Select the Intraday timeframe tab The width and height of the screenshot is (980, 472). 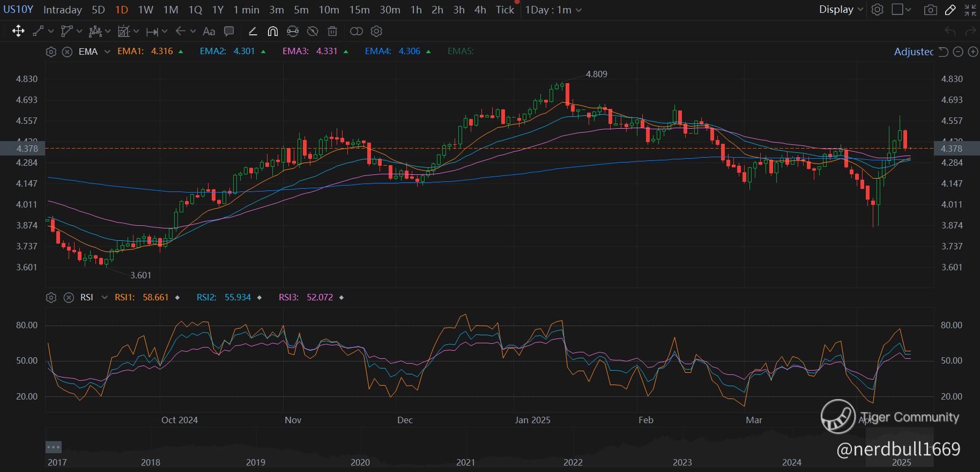(x=62, y=10)
